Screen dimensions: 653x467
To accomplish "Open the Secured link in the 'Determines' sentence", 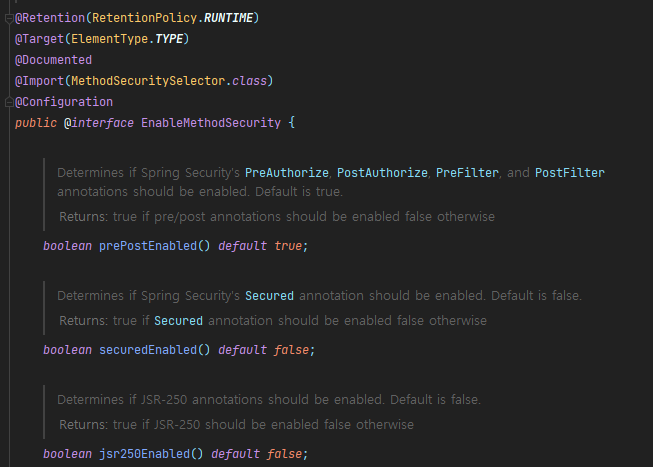I will pos(269,296).
